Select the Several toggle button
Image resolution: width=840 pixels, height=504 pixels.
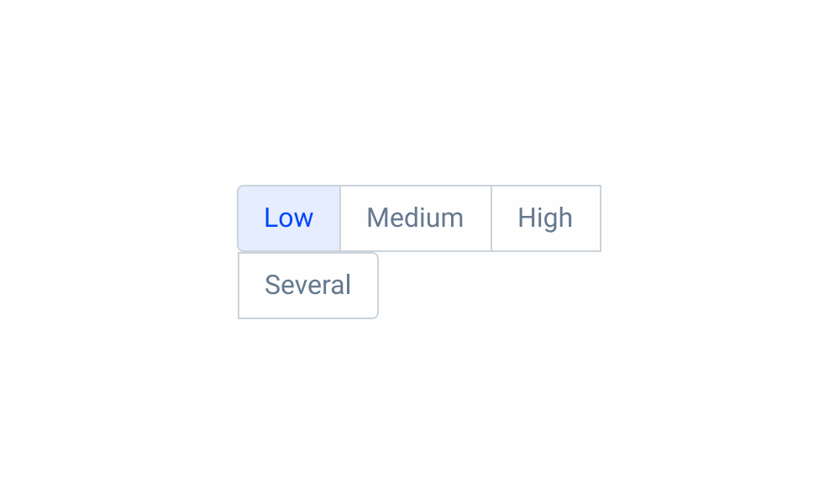(x=308, y=286)
